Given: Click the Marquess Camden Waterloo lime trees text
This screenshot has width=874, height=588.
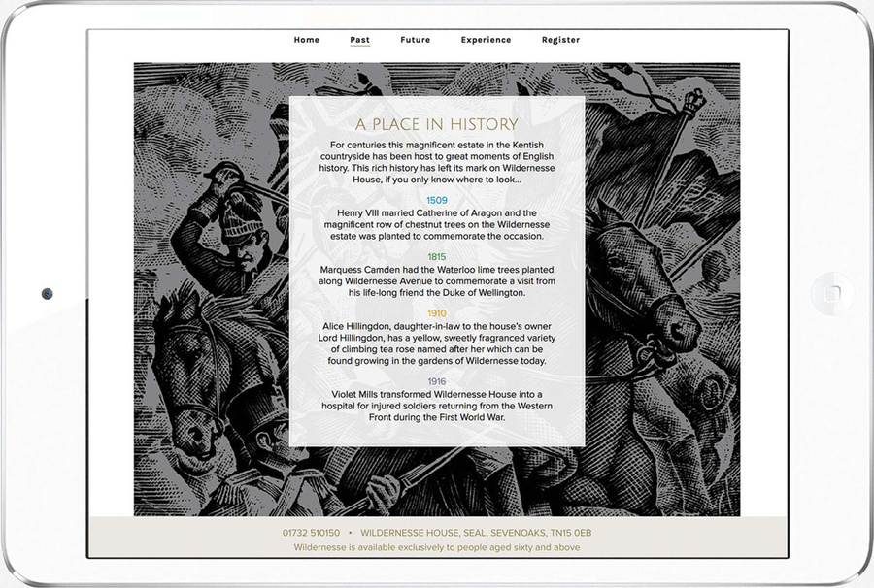Looking at the screenshot, I should [x=437, y=281].
